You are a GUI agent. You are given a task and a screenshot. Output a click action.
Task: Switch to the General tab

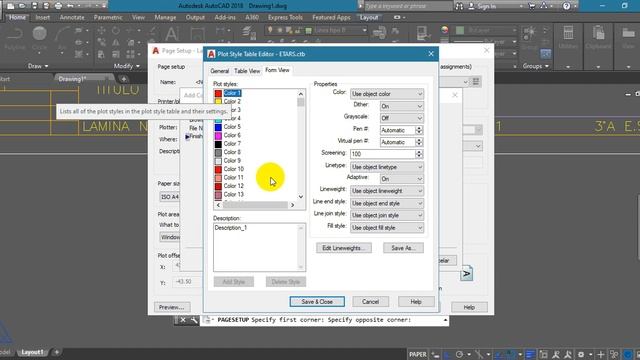(x=220, y=71)
